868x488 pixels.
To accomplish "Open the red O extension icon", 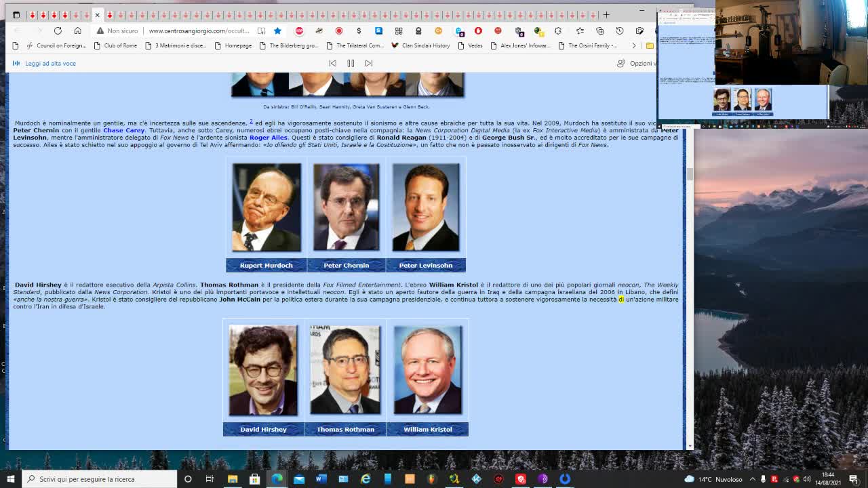I will tap(478, 30).
